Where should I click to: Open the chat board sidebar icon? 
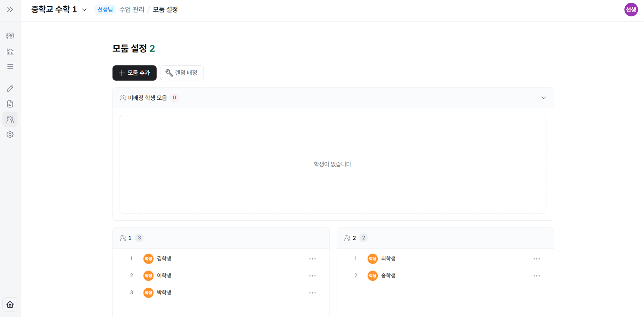tap(10, 36)
